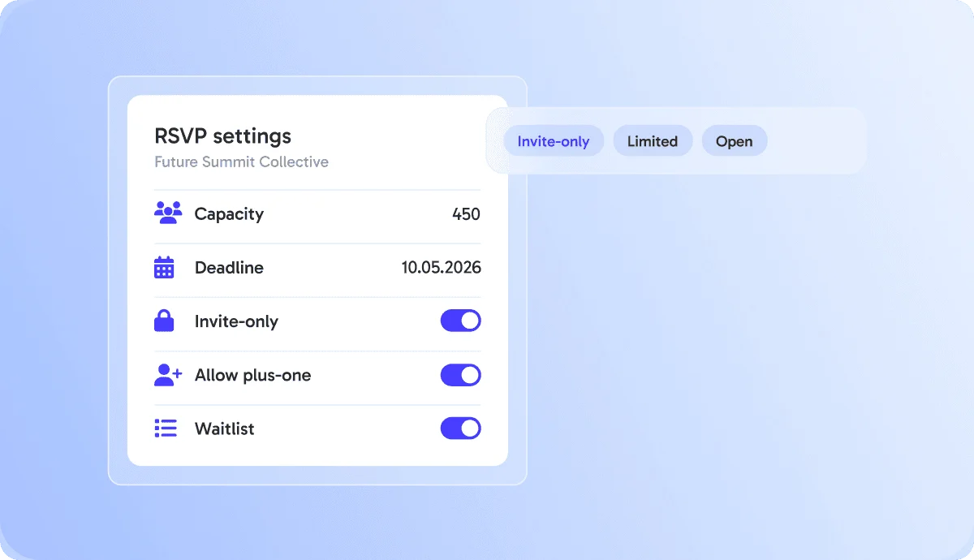Click the Invite-only padlock icon
The image size is (974, 560).
pos(164,321)
